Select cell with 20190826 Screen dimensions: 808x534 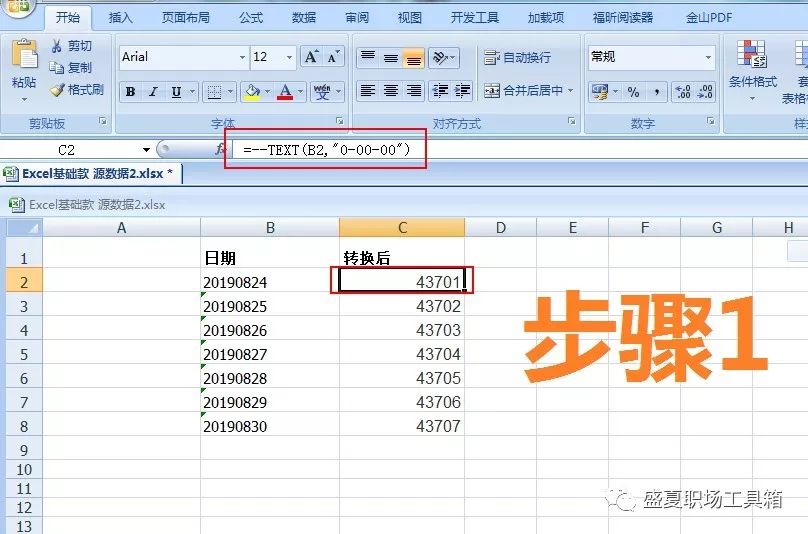point(270,330)
